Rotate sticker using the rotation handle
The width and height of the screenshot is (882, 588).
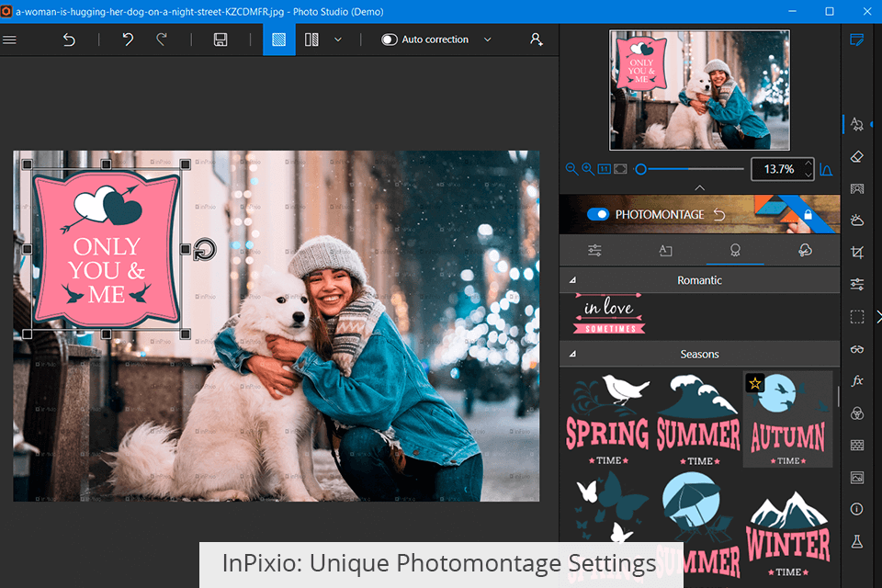click(x=205, y=249)
